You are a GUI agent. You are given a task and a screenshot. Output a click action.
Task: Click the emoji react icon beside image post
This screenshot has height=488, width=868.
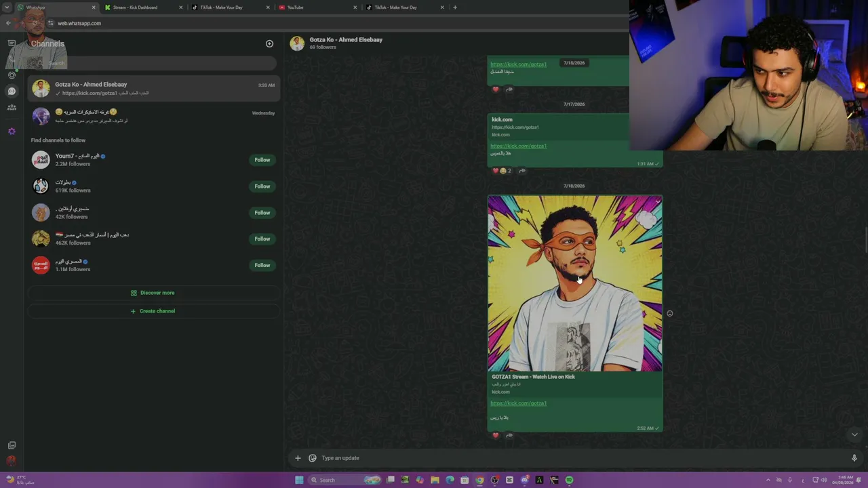coord(670,313)
